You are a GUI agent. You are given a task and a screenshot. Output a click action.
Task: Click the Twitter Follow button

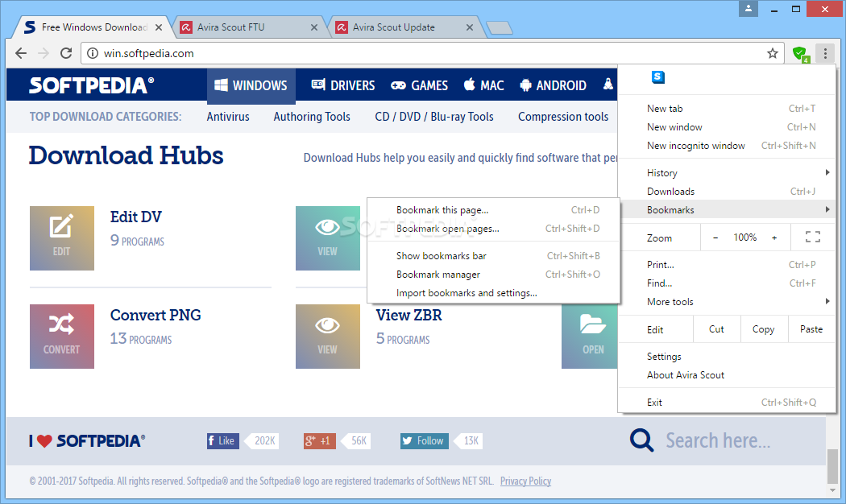[x=424, y=441]
